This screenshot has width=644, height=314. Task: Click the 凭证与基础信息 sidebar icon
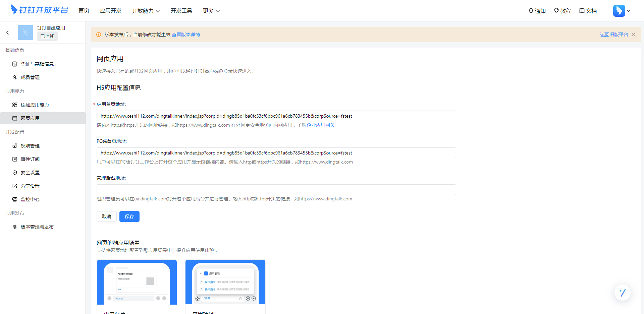[x=15, y=64]
